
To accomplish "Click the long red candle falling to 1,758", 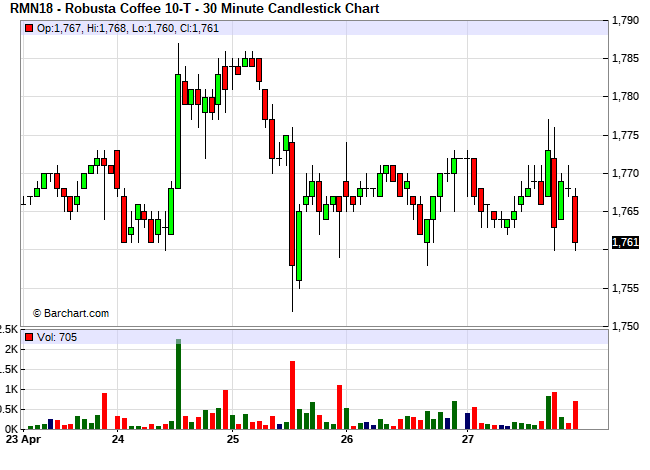I will 292,204.
